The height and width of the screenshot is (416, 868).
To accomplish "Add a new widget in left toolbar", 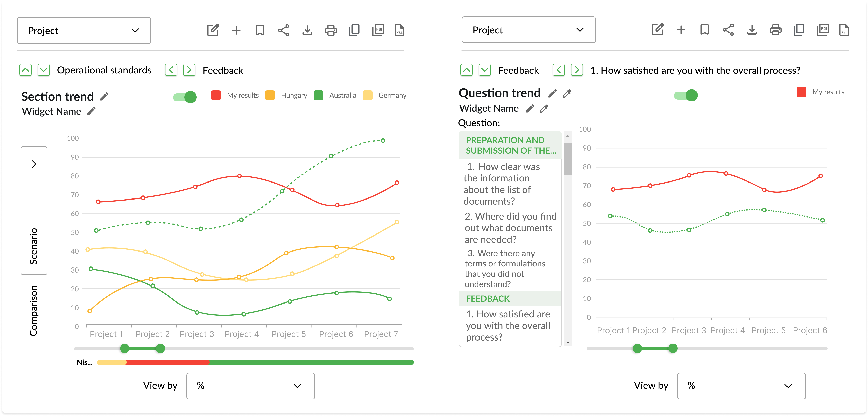I will click(x=236, y=30).
